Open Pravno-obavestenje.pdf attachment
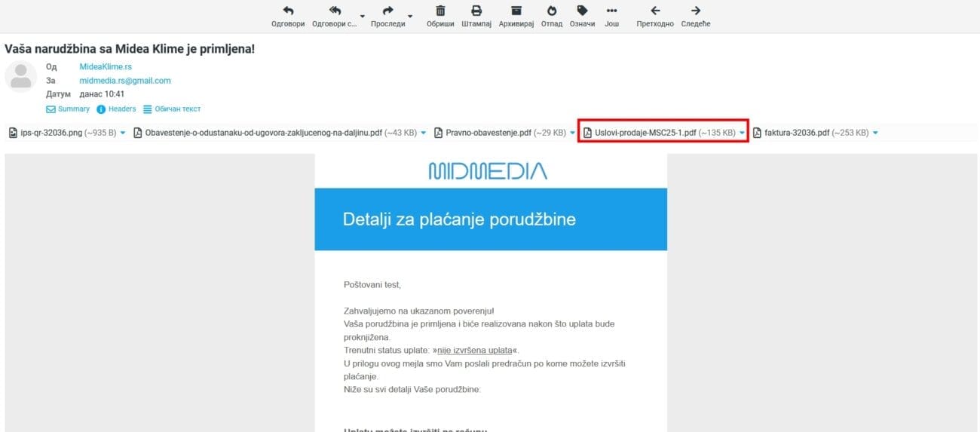Viewport: 980px width, 432px height. (505, 133)
